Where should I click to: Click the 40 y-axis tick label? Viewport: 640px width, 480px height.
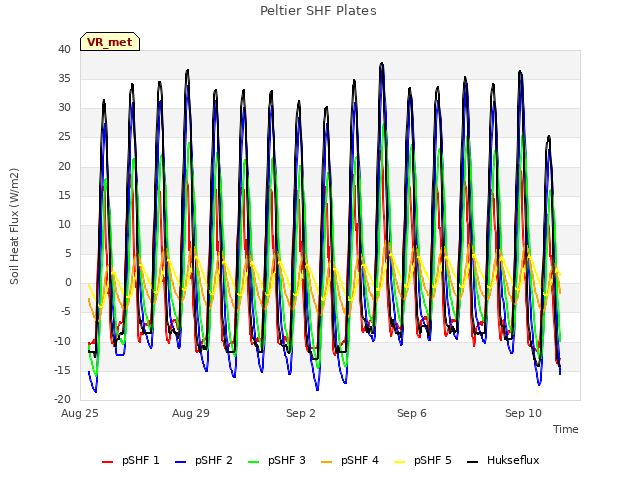64,49
